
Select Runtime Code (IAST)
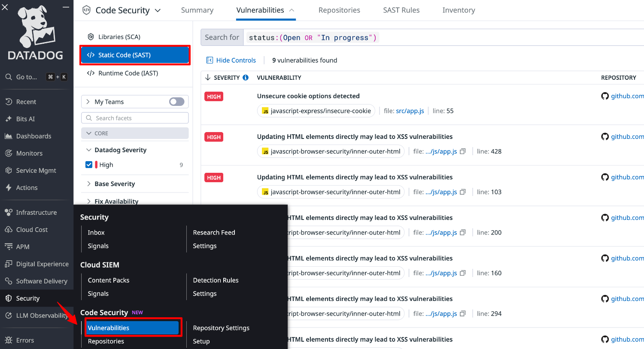point(128,73)
